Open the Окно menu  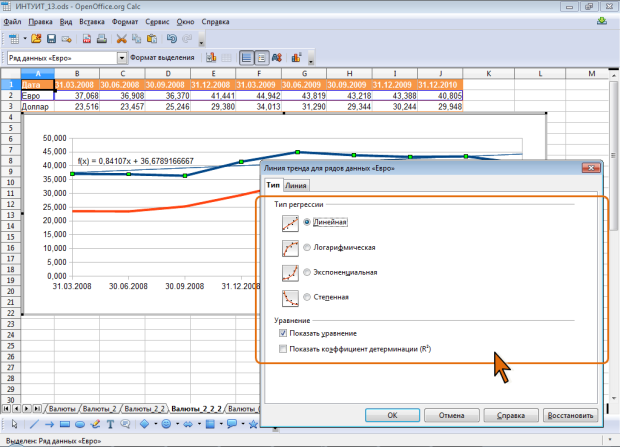185,22
